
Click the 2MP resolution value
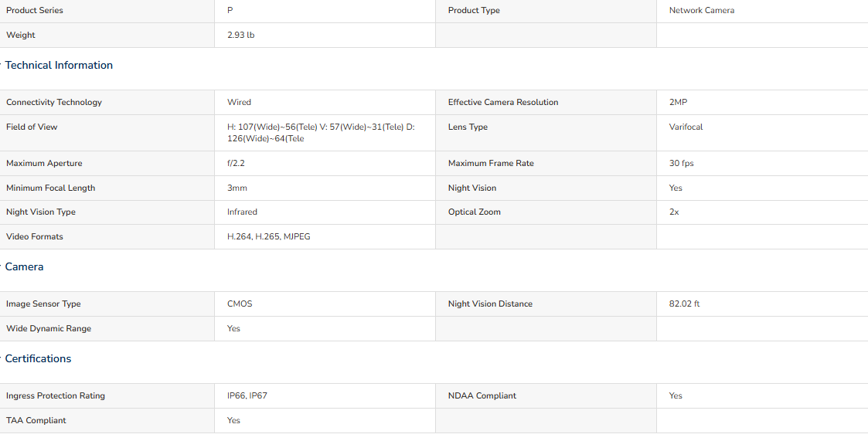click(678, 103)
